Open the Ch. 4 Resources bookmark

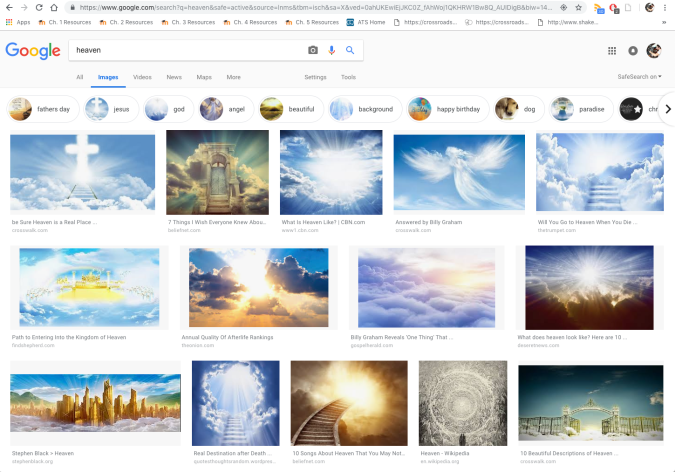[x=251, y=22]
